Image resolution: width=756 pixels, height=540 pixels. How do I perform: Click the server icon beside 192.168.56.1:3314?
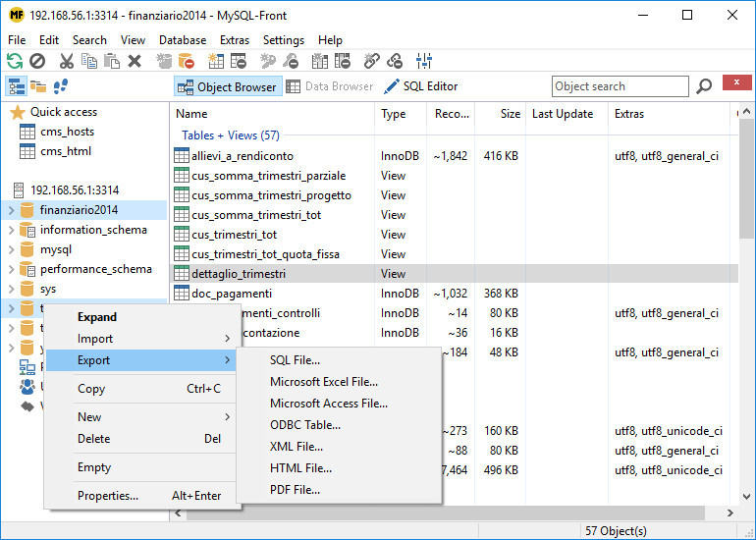(19, 189)
